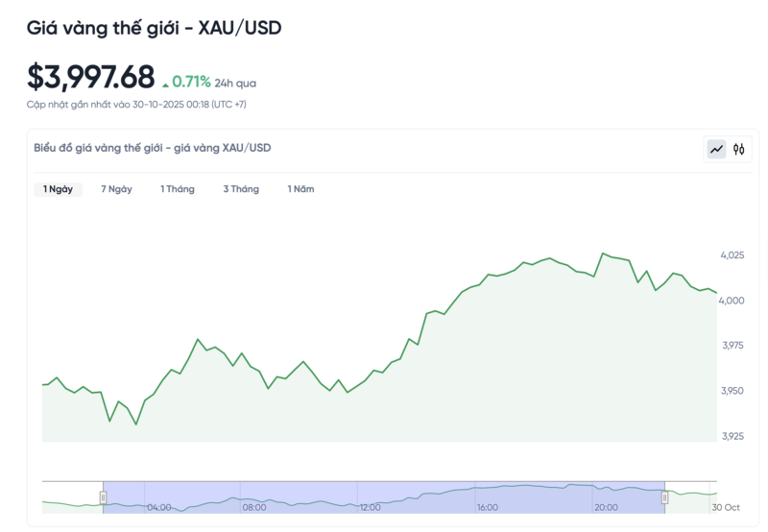Show the 1 Tháng chart range
The width and height of the screenshot is (768, 532).
[178, 189]
